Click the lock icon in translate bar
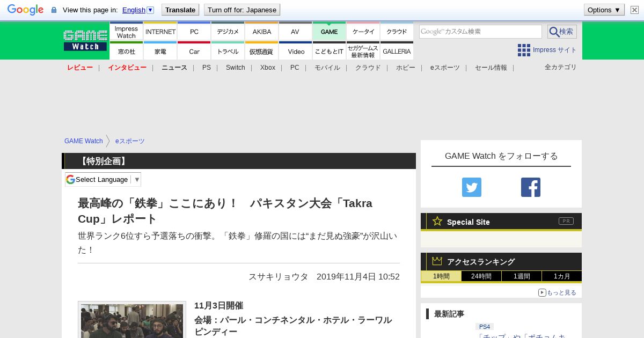 (x=54, y=10)
